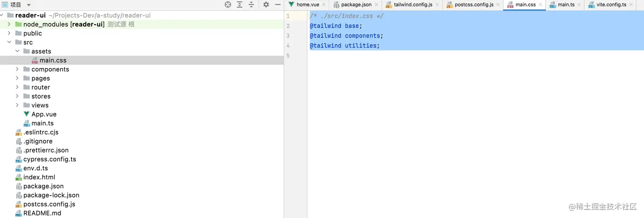Select .eslintrc.cjs file in tree
The height and width of the screenshot is (218, 644).
pos(41,132)
